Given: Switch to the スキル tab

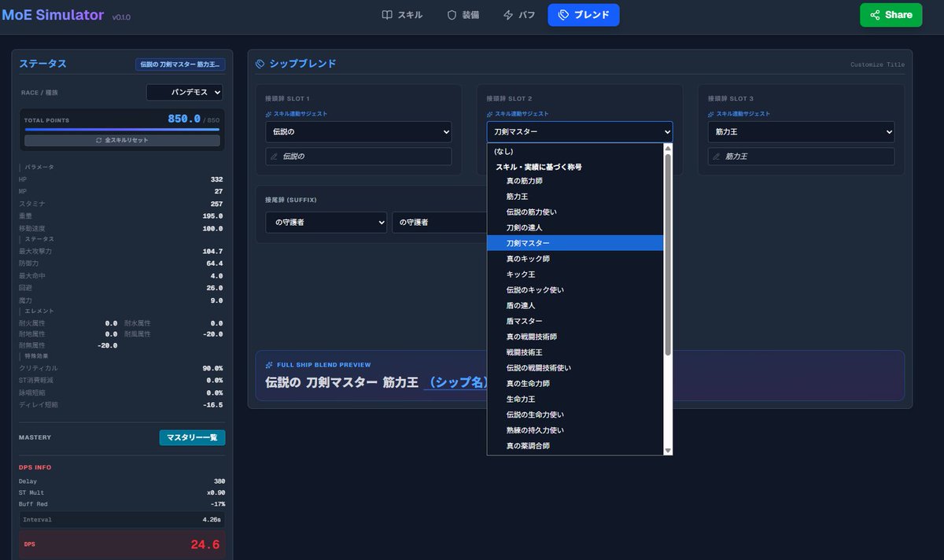Looking at the screenshot, I should tap(402, 15).
